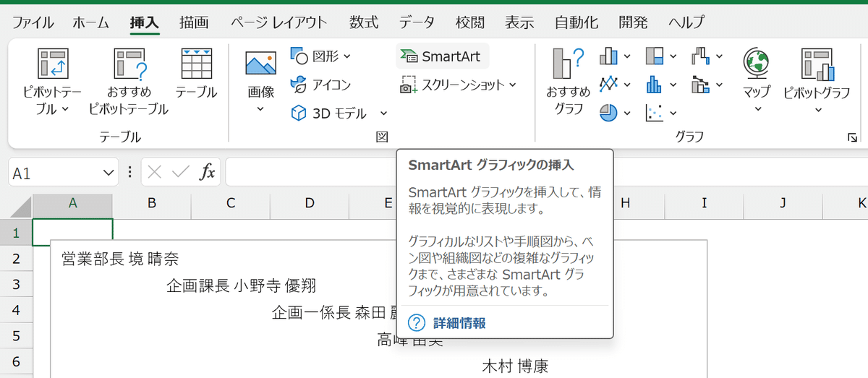Expand the マップ dropdown arrow
The height and width of the screenshot is (378, 868).
pyautogui.click(x=758, y=110)
